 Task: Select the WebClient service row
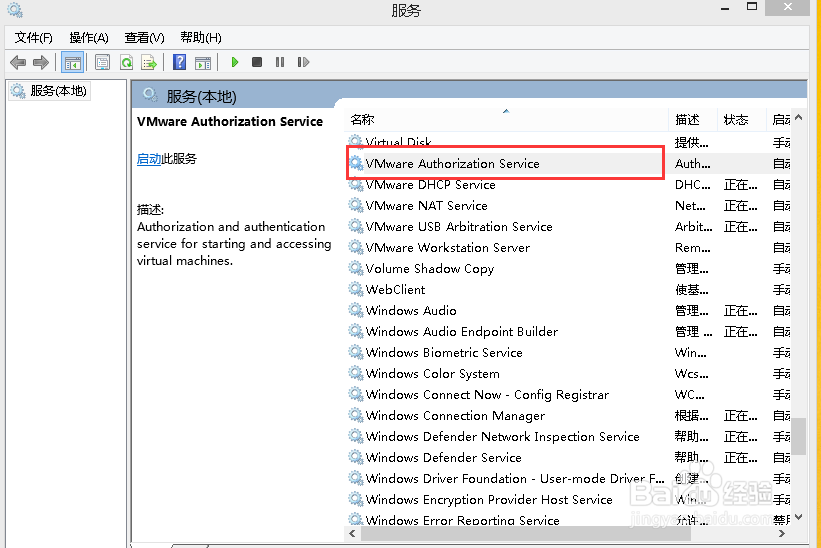(568, 289)
